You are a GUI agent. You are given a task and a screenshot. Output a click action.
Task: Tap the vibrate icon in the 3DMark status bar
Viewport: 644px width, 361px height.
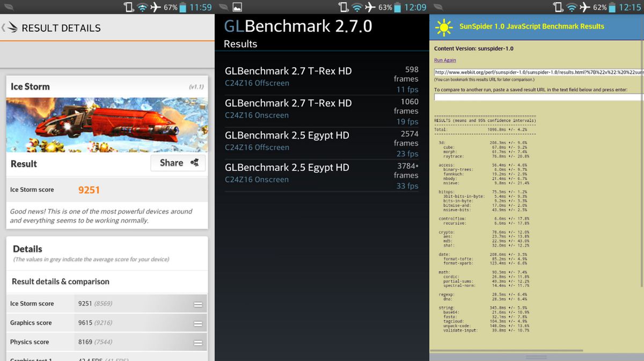point(128,7)
